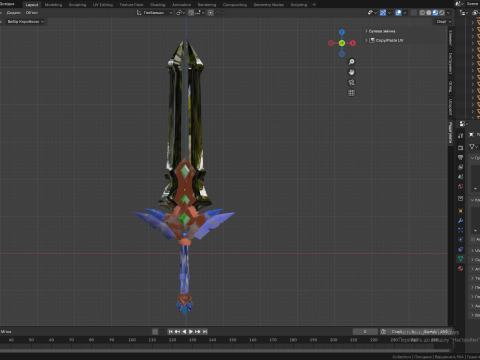
Task: Open the Object menu in viewport header
Action: (32, 13)
